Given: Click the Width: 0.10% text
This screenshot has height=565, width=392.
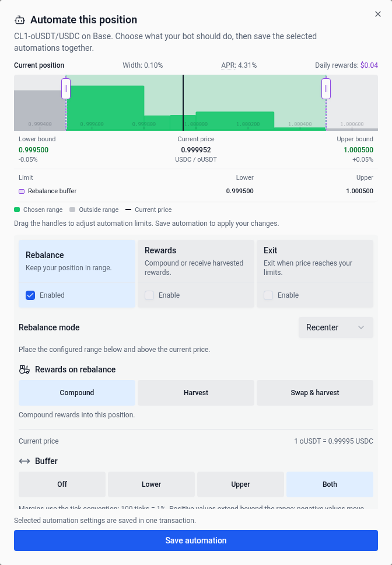Looking at the screenshot, I should (x=142, y=65).
